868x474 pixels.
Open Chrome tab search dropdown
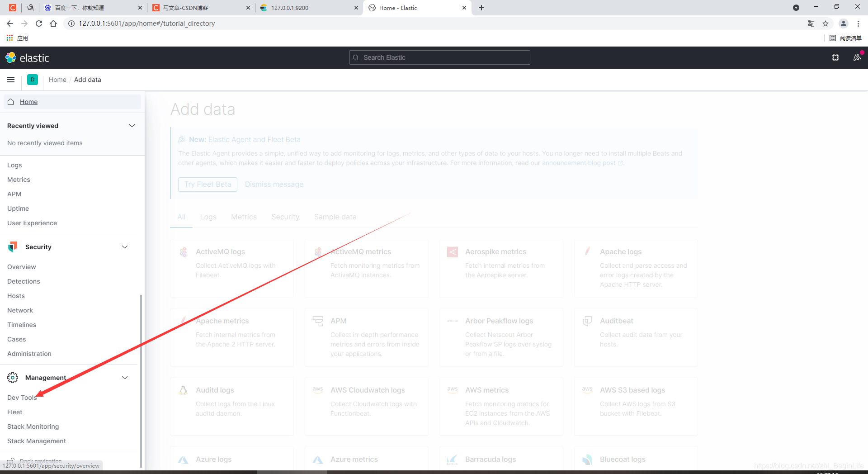(x=796, y=8)
